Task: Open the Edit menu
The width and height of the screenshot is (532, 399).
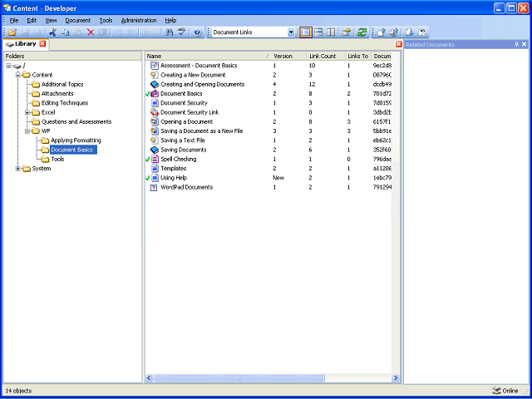Action: pyautogui.click(x=32, y=20)
